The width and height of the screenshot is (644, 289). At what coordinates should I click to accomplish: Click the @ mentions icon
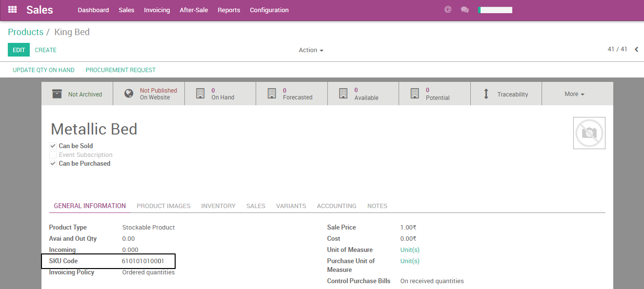point(448,9)
